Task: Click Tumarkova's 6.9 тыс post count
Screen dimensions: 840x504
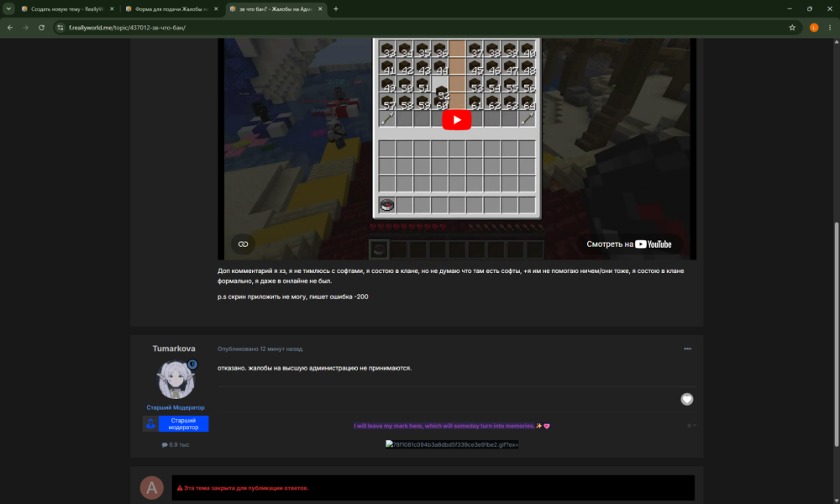Action: click(176, 444)
